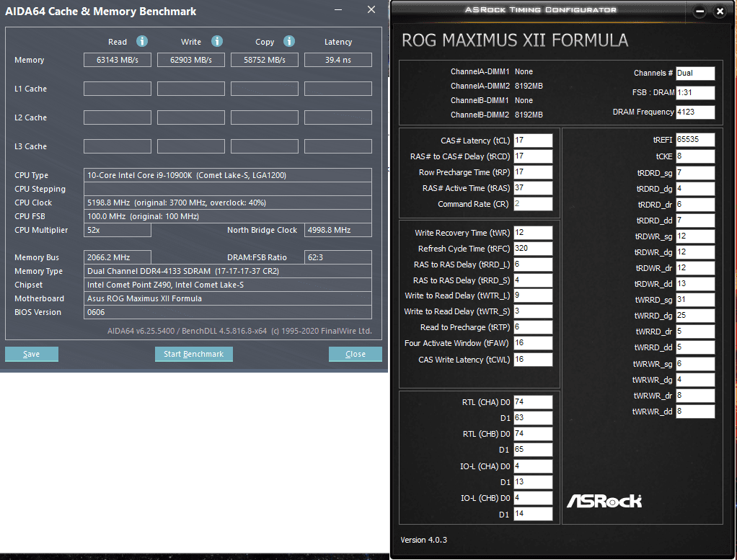Click the Four Activate Window (tFAW) field

point(533,343)
